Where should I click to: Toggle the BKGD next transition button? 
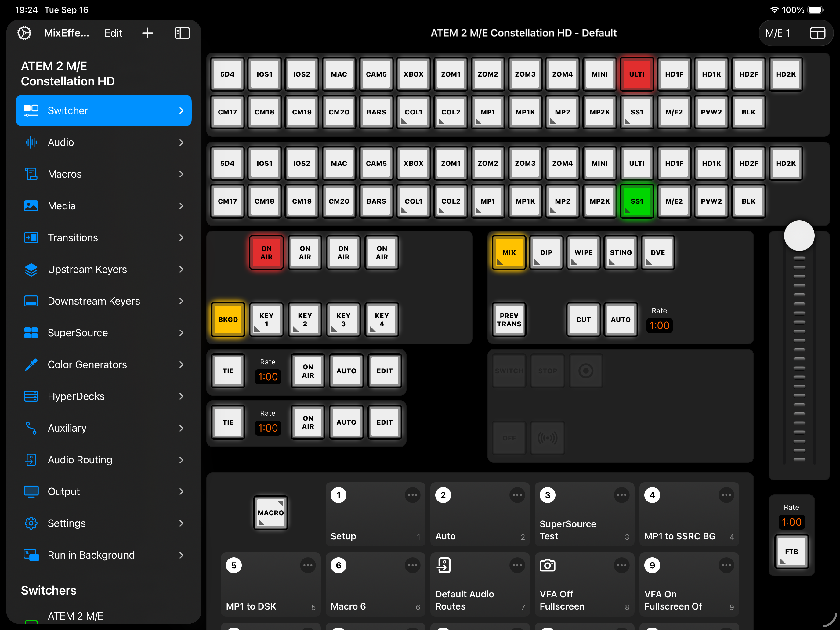228,320
